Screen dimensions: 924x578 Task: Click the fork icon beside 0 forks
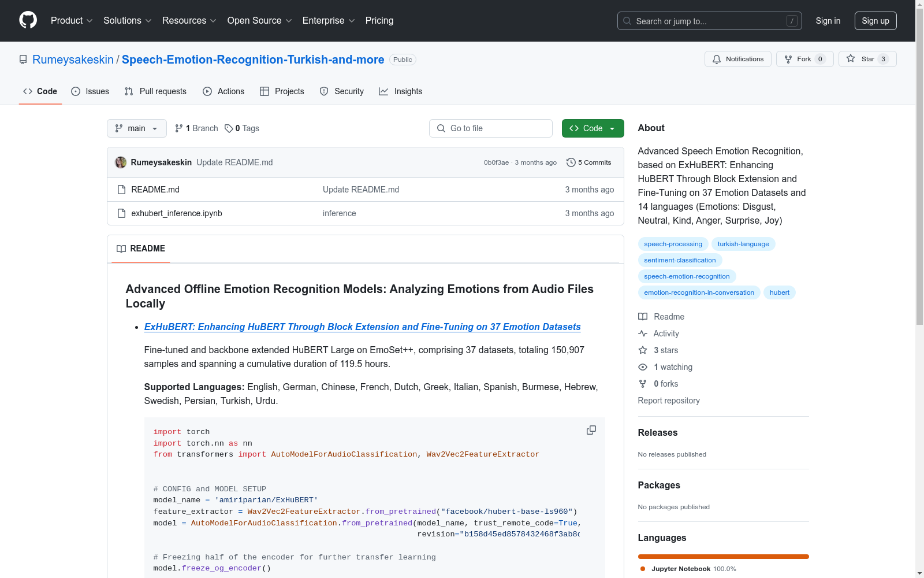643,384
